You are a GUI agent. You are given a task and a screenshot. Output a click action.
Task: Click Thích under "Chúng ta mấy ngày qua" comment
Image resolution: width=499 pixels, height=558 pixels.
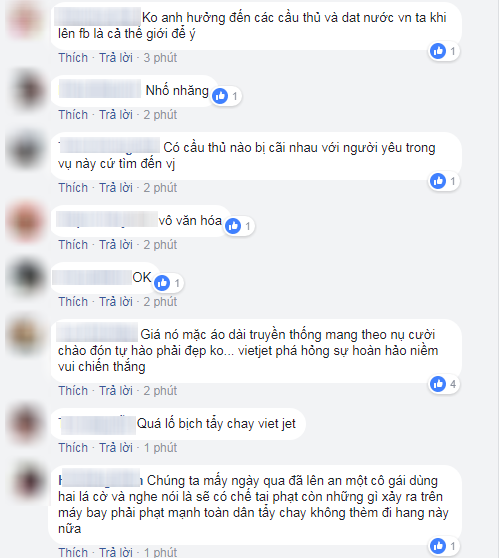coord(73,552)
